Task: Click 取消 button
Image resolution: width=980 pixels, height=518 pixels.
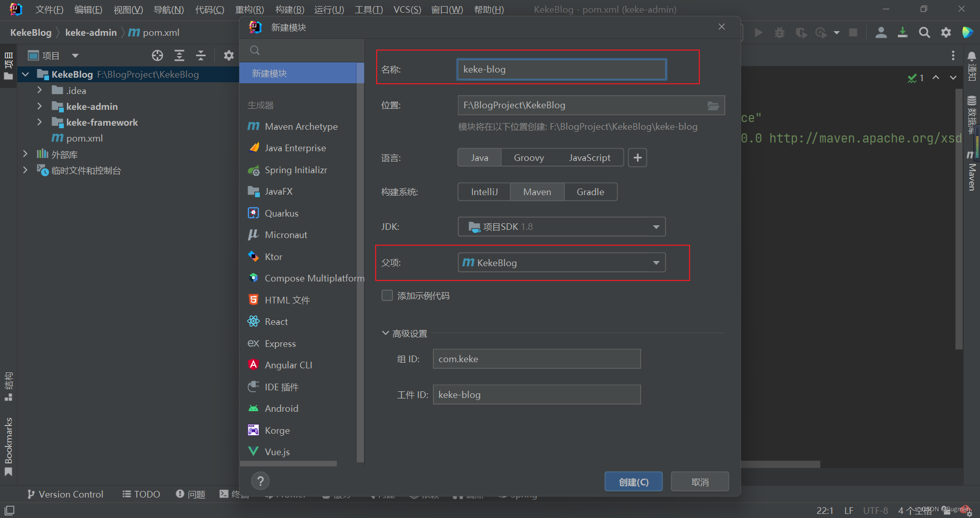Action: pos(700,482)
